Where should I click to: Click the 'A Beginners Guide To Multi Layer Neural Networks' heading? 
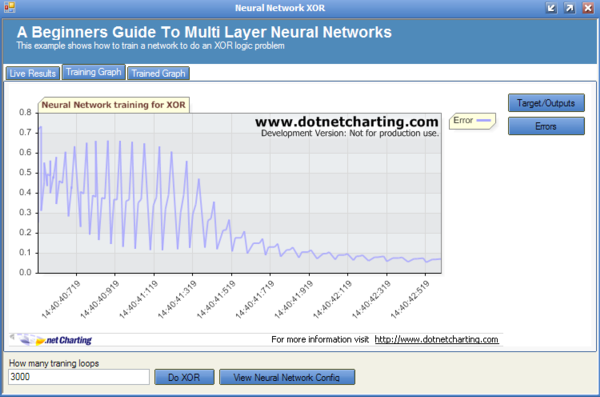pyautogui.click(x=204, y=32)
